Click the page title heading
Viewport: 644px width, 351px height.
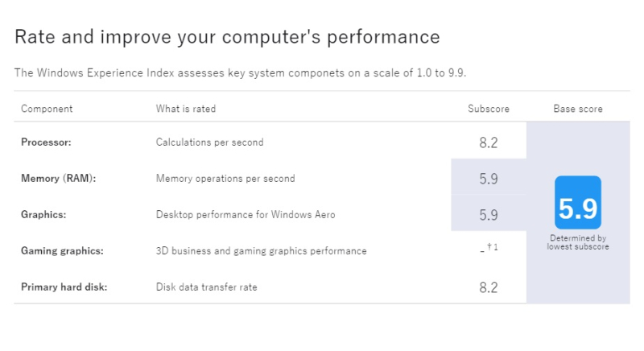pyautogui.click(x=227, y=37)
